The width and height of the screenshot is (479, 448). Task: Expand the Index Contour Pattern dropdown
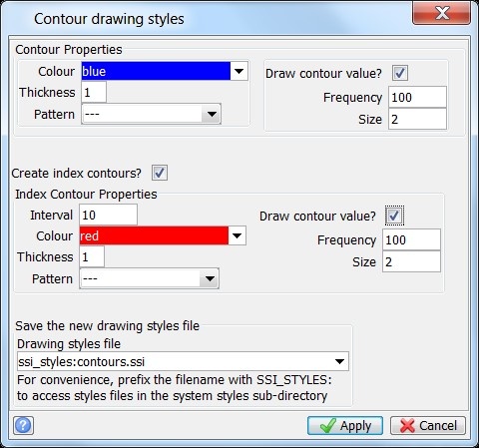coord(210,278)
